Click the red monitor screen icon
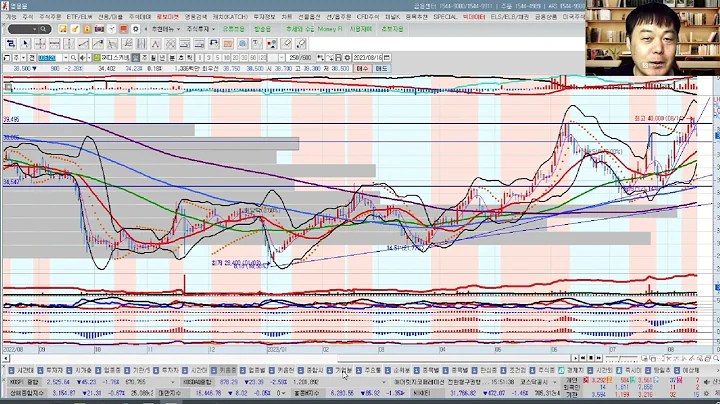Viewport: 720px width, 404px height. 124,29
